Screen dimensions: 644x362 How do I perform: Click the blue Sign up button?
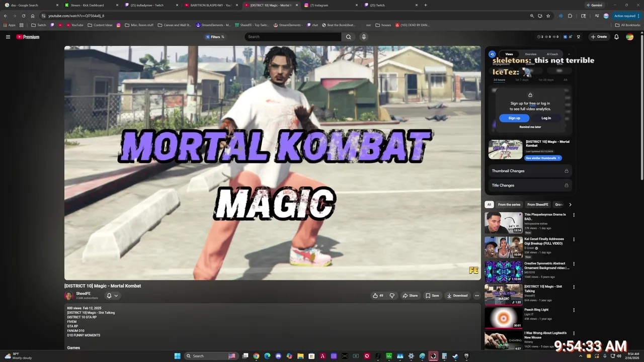coord(514,118)
